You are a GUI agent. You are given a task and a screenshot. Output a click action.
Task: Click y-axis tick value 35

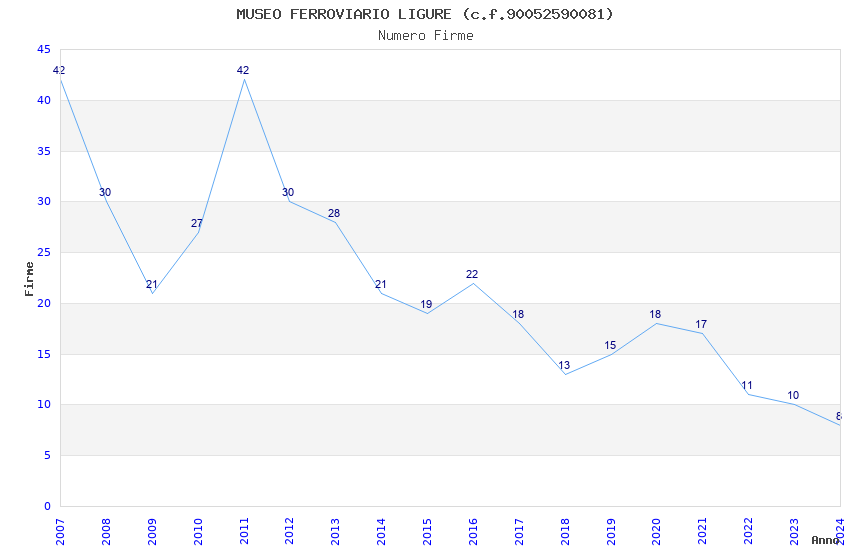[44, 151]
